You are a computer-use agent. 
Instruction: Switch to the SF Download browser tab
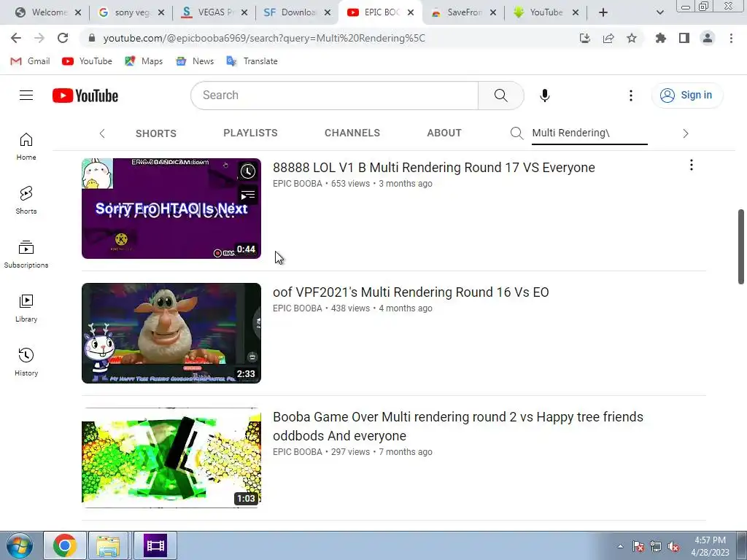[297, 12]
